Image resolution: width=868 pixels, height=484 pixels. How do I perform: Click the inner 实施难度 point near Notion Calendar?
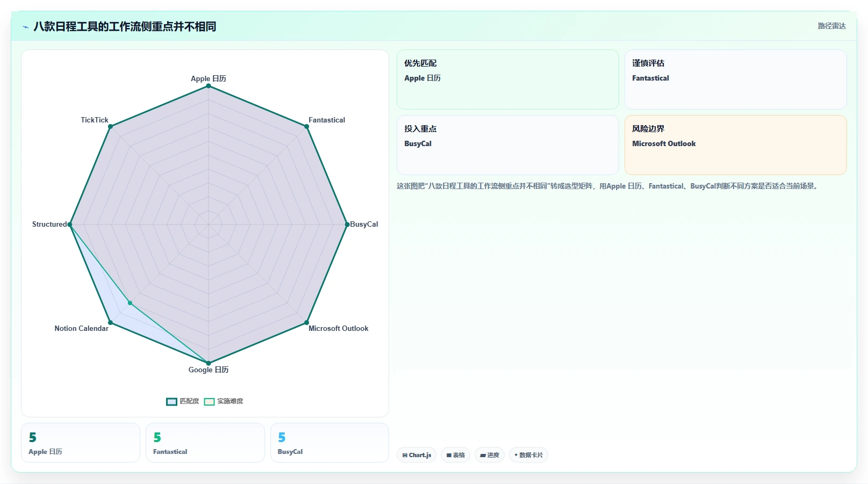click(130, 303)
